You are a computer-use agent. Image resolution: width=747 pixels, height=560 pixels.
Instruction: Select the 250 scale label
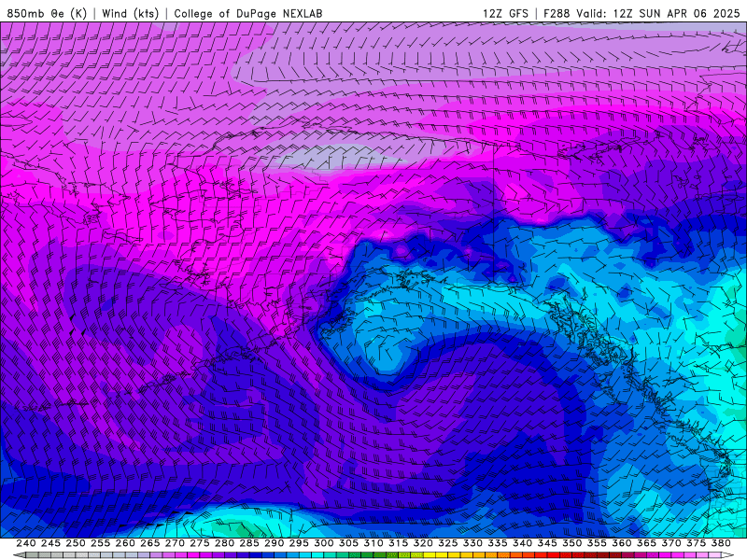click(x=76, y=543)
